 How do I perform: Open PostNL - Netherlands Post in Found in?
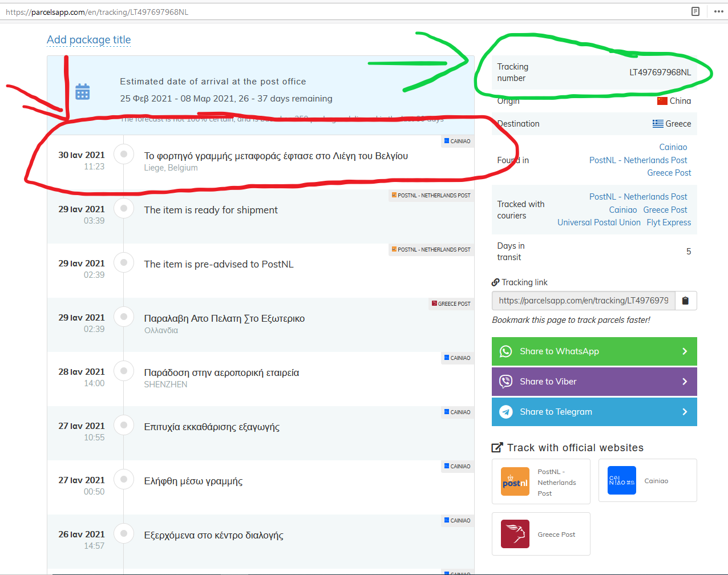[x=638, y=160]
